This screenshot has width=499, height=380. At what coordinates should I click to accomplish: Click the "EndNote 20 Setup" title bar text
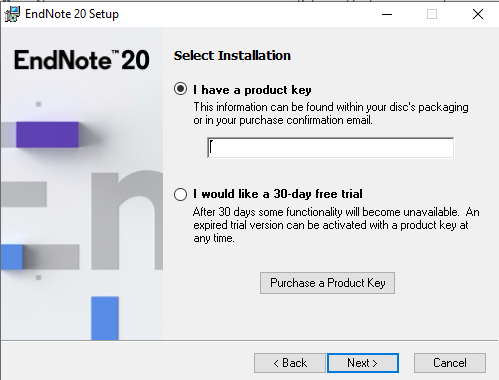tap(72, 14)
